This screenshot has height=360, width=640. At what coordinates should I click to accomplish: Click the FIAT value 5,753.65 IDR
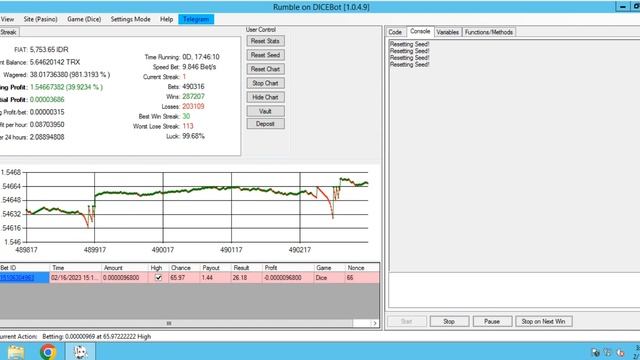[49, 50]
